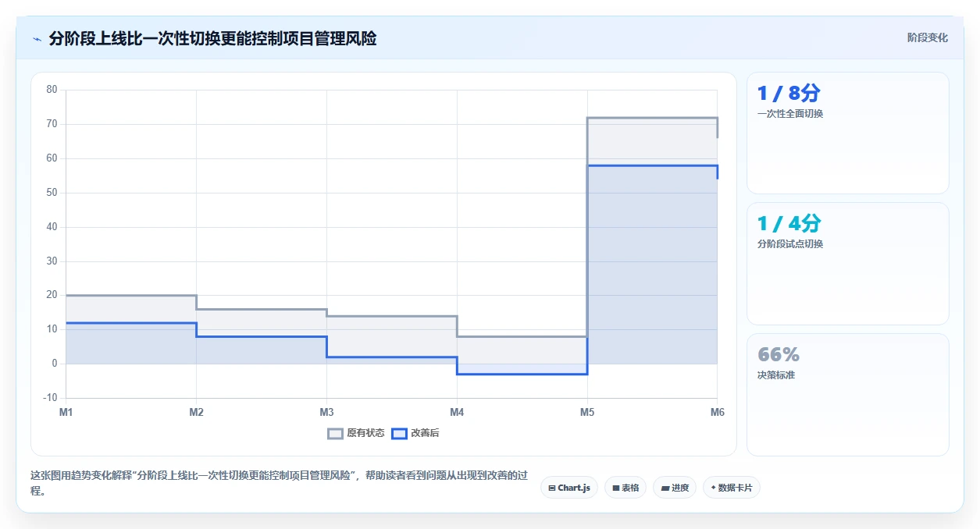Click the M4 x-axis label
The width and height of the screenshot is (980, 529).
click(x=457, y=412)
